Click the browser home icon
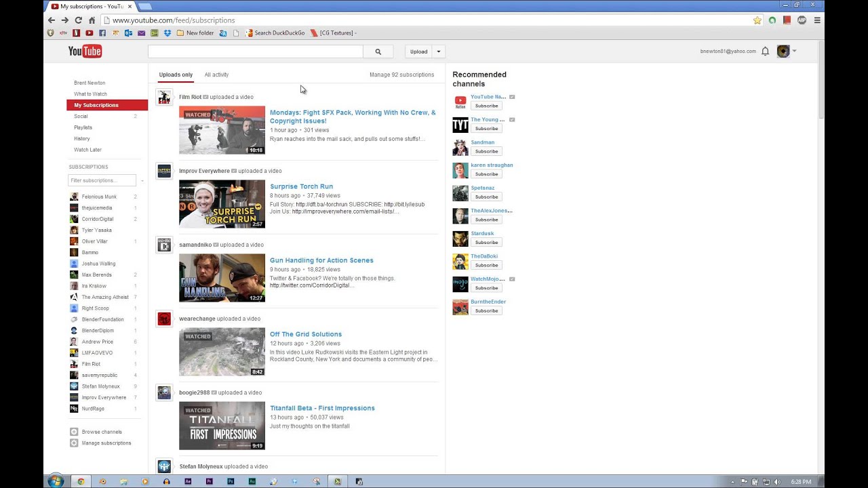Viewport: 868px width, 488px height. coord(92,20)
